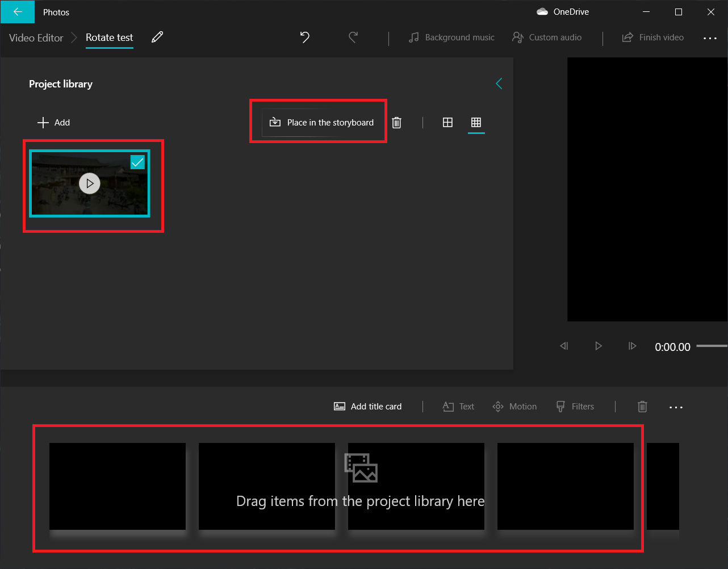Select the Rotate test project title tab

tap(109, 37)
